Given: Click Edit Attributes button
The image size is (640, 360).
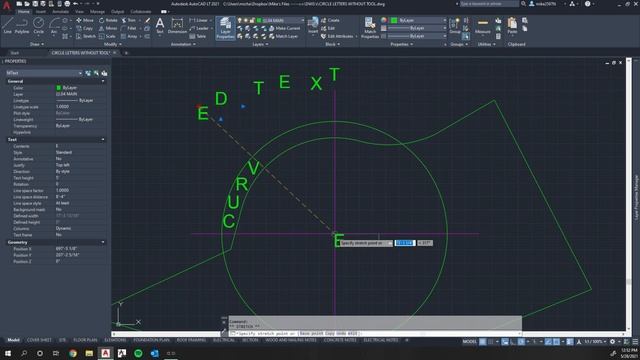Looking at the screenshot, I should pos(337,36).
